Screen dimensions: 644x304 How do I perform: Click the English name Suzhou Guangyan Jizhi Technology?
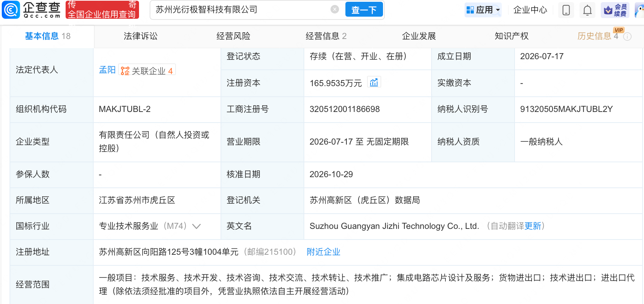click(x=394, y=226)
